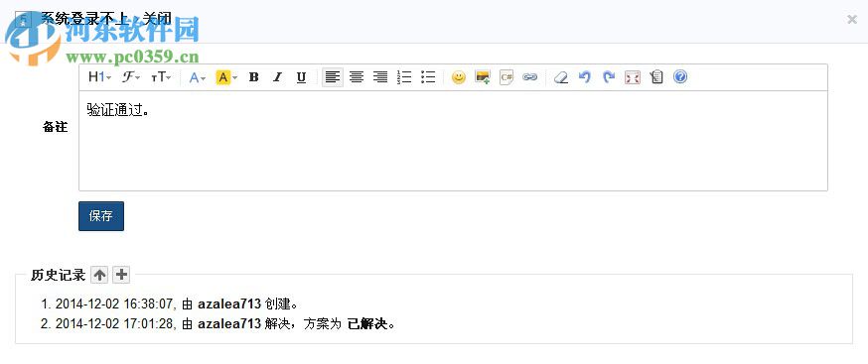
Task: Click history entry at 2014-12-02 17:01:28
Action: [218, 324]
